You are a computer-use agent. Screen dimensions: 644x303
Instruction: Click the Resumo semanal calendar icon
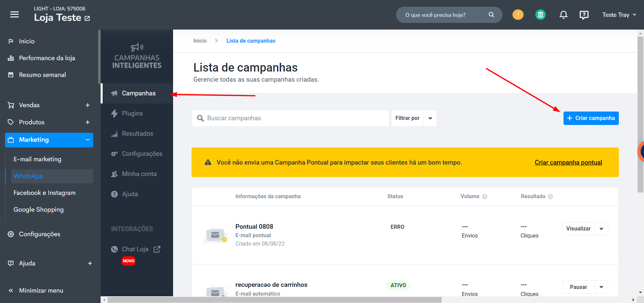point(11,75)
